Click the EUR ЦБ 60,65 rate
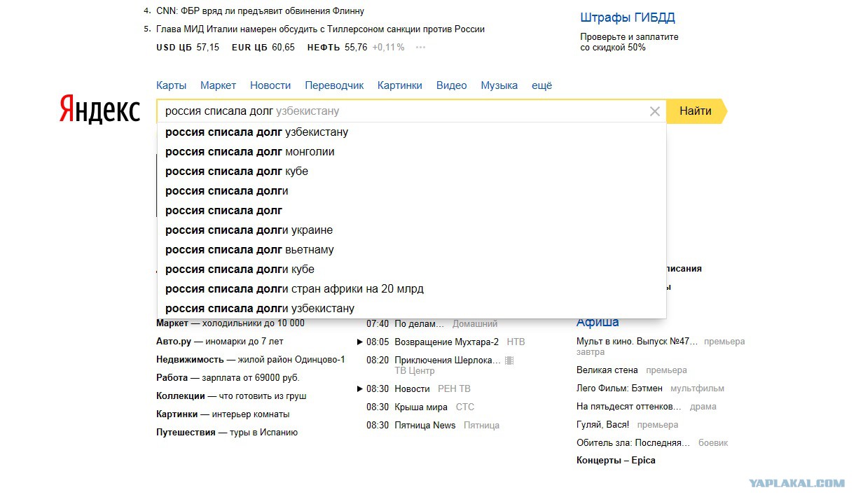Image resolution: width=863 pixels, height=504 pixels. tap(263, 48)
